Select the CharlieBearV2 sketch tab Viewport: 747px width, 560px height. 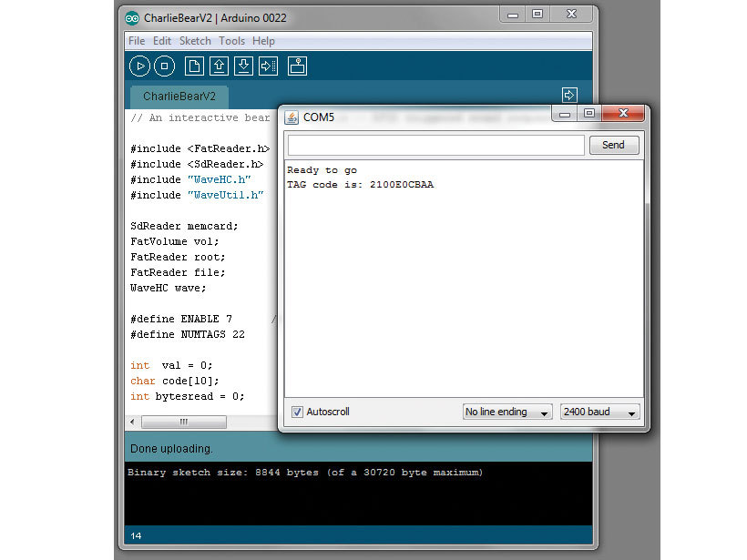179,97
